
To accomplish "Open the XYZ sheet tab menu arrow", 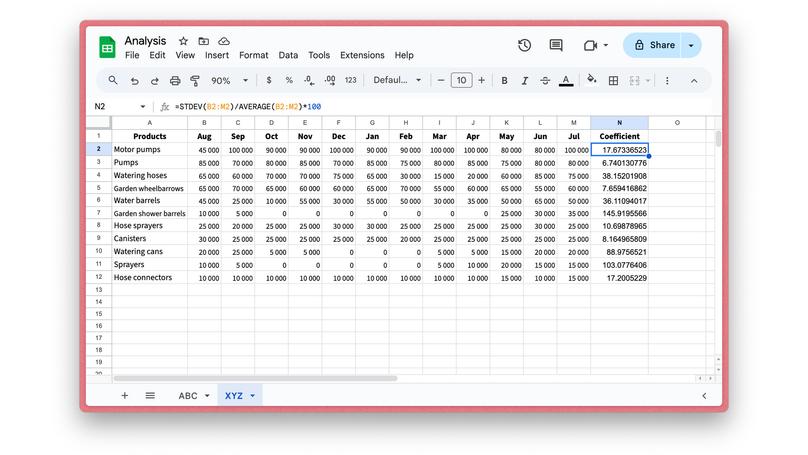I will click(252, 396).
